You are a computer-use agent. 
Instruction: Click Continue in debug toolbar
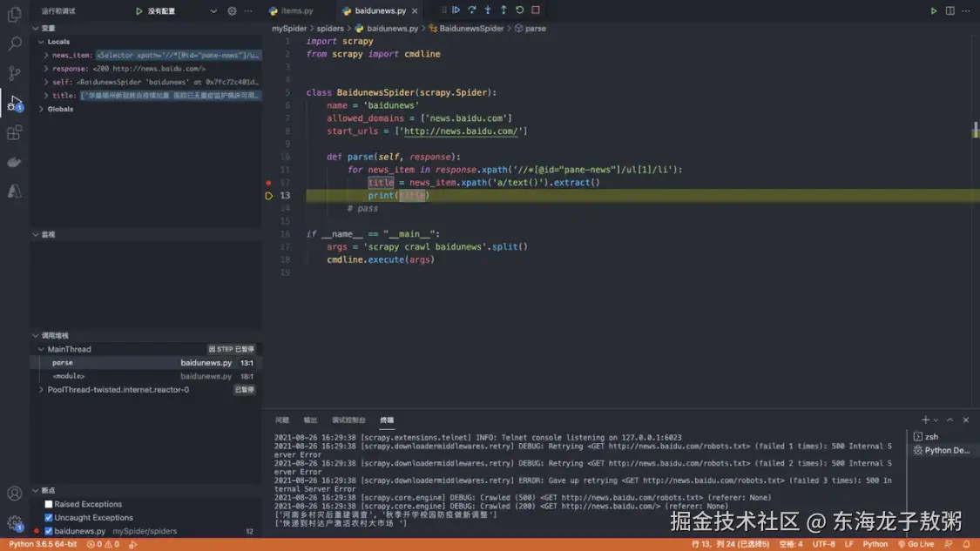click(456, 10)
